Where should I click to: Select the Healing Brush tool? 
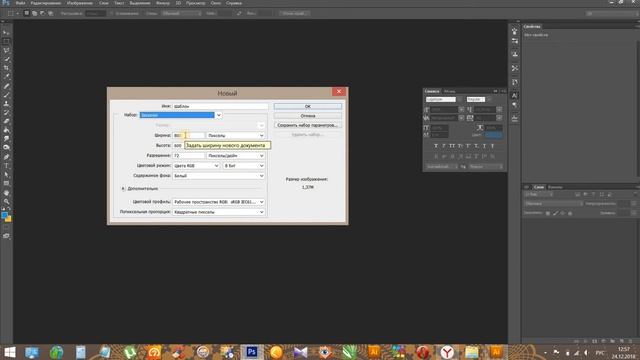[6, 86]
